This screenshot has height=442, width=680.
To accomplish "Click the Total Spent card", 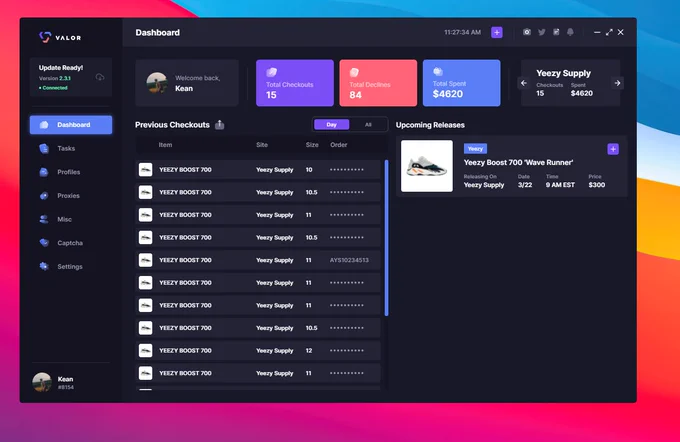I will 461,83.
